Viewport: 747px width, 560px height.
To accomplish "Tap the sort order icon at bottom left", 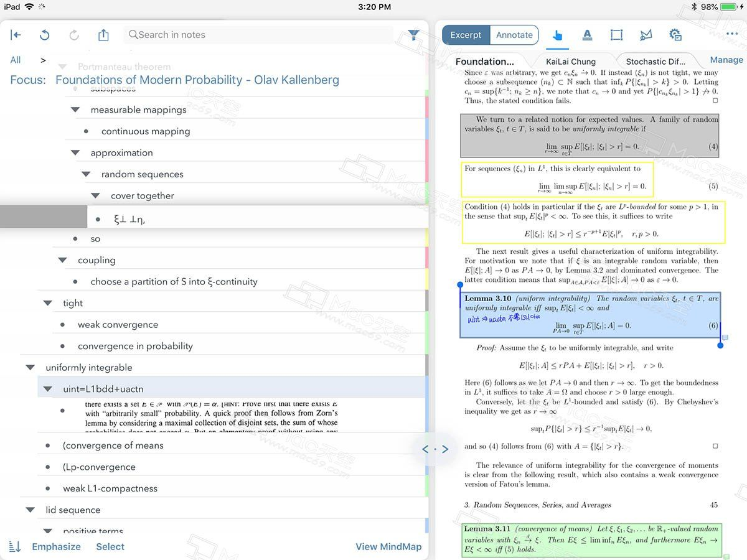I will click(x=16, y=546).
